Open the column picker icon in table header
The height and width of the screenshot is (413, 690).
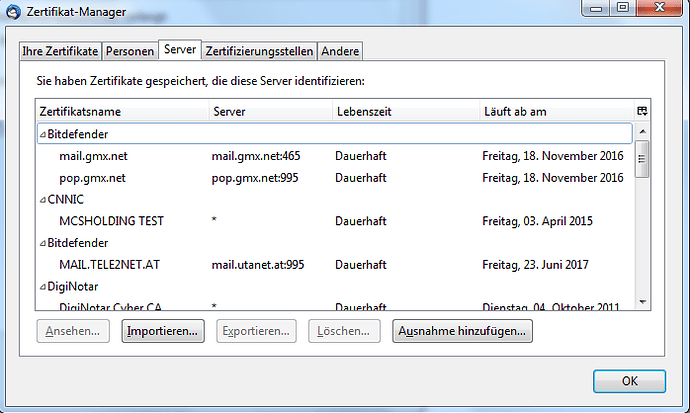[x=642, y=111]
